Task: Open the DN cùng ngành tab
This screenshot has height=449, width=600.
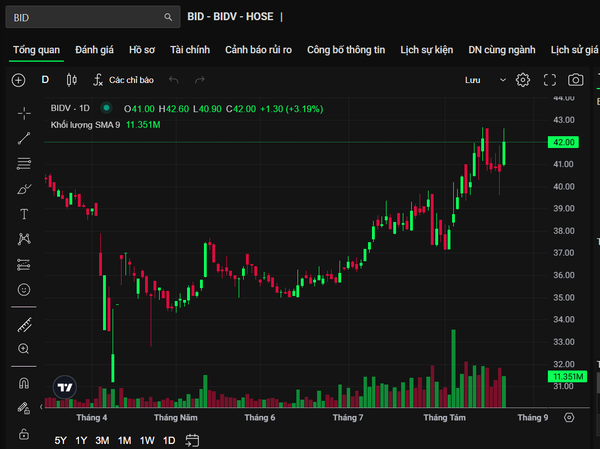Action: pos(502,50)
